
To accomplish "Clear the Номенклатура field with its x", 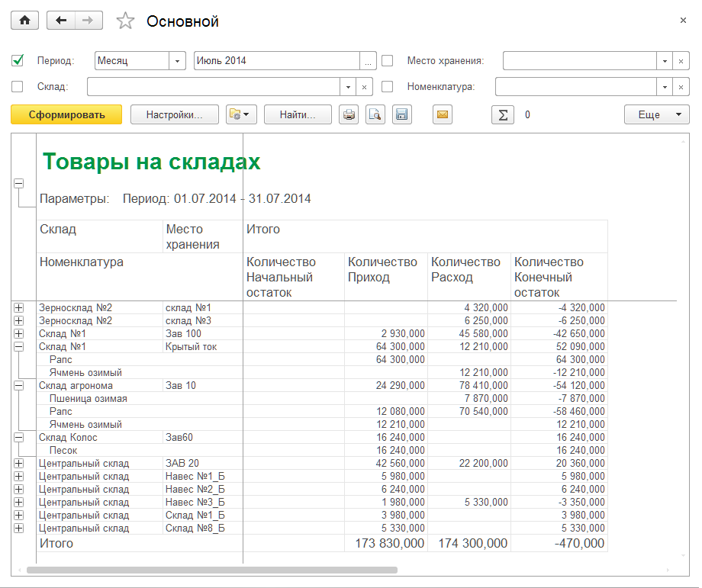I will click(681, 87).
